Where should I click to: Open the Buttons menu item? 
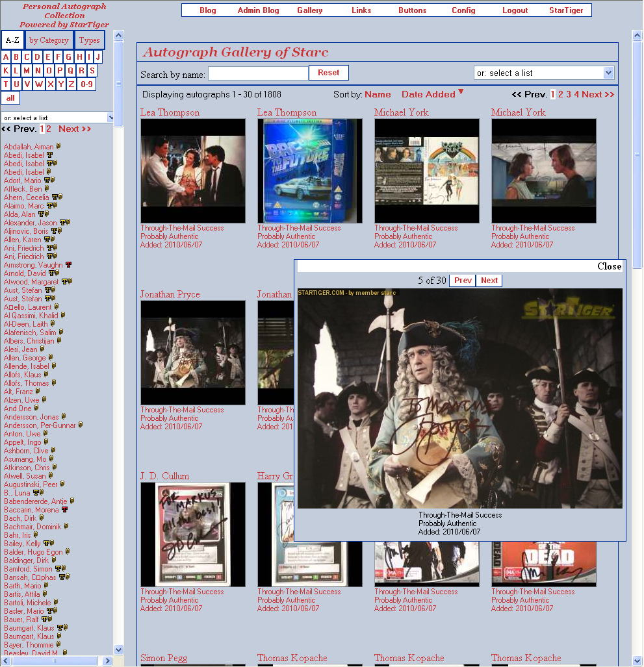[x=413, y=10]
